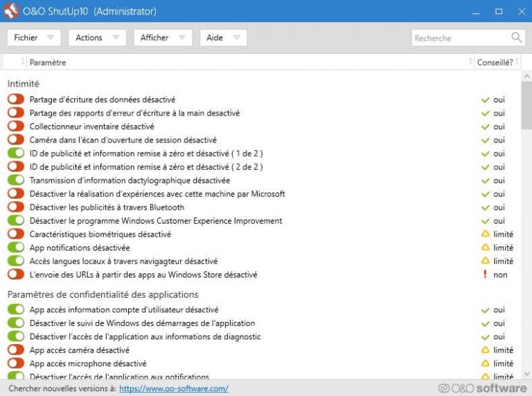Click yellow warning icon beside Accès langues locaux
The width and height of the screenshot is (532, 396).
pos(486,261)
